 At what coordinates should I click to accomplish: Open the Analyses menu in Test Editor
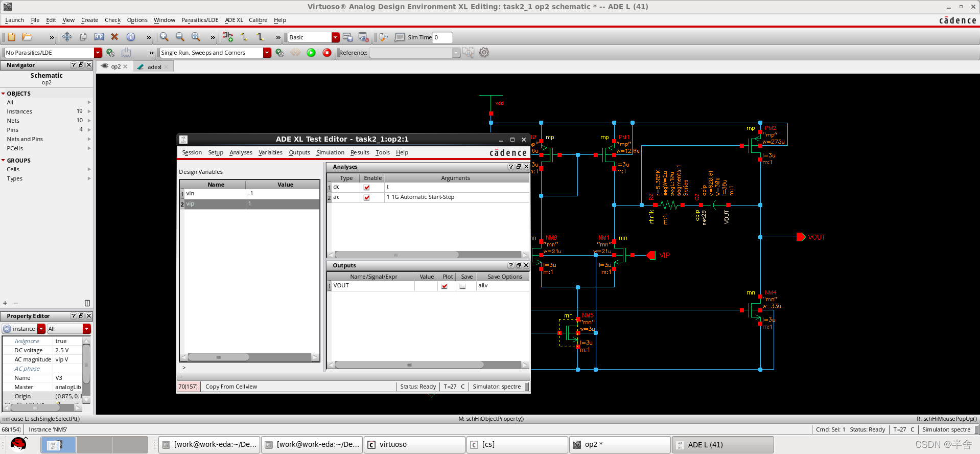click(x=241, y=152)
